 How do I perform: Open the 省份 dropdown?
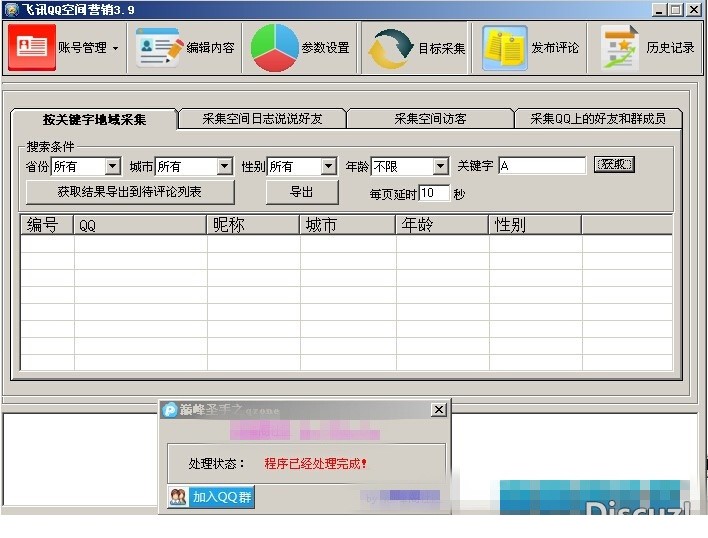[112, 167]
